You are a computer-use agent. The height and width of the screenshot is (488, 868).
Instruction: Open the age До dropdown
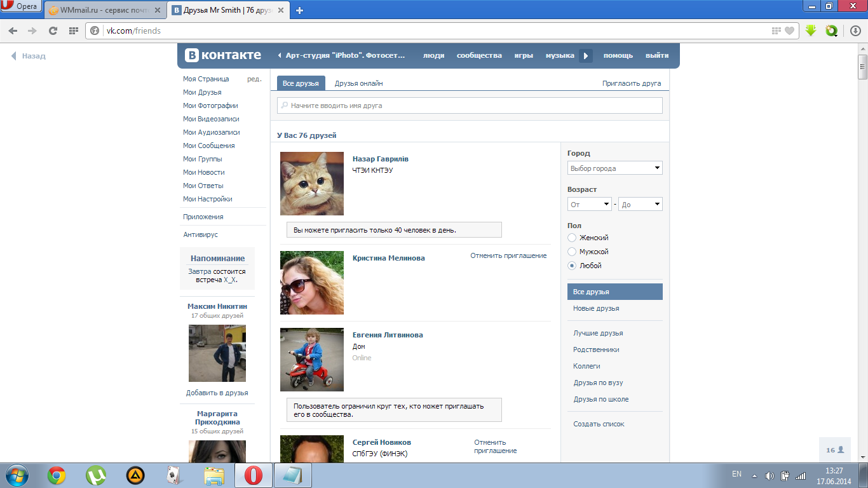point(641,205)
